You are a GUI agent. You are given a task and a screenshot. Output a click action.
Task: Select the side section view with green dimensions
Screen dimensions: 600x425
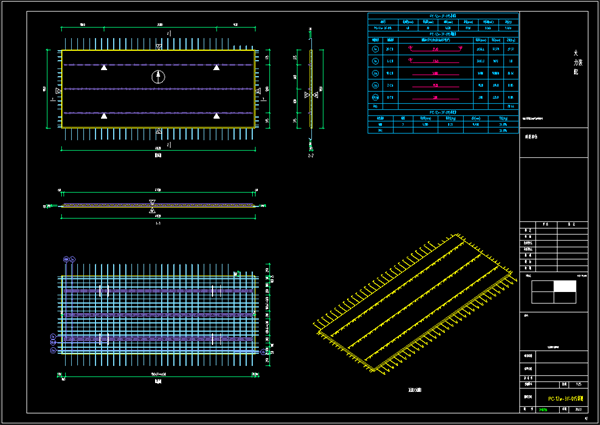(x=310, y=89)
